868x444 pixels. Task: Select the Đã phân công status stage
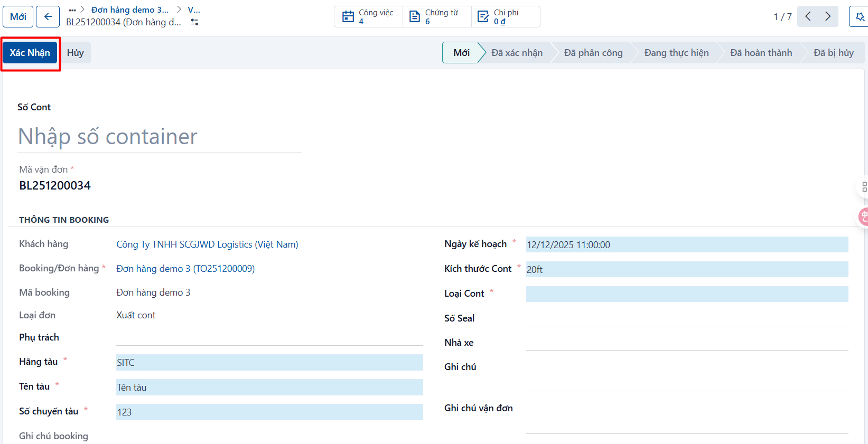point(593,53)
